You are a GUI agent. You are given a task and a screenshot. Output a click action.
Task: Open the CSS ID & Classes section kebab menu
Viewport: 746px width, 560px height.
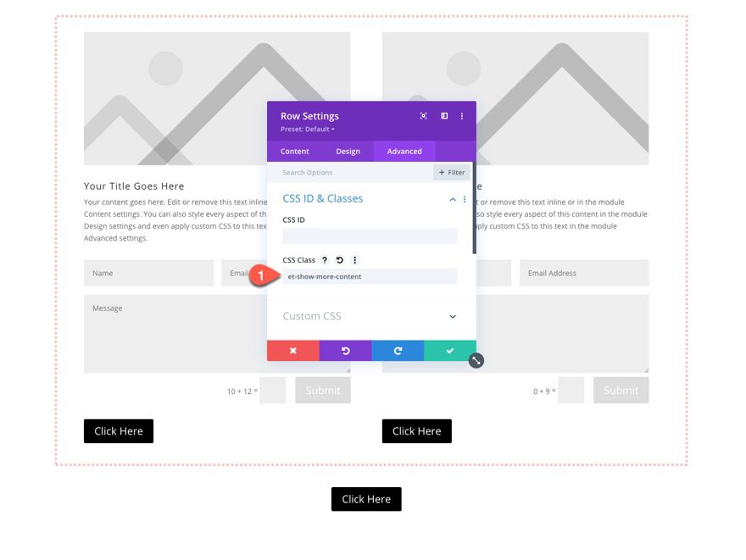tap(465, 198)
